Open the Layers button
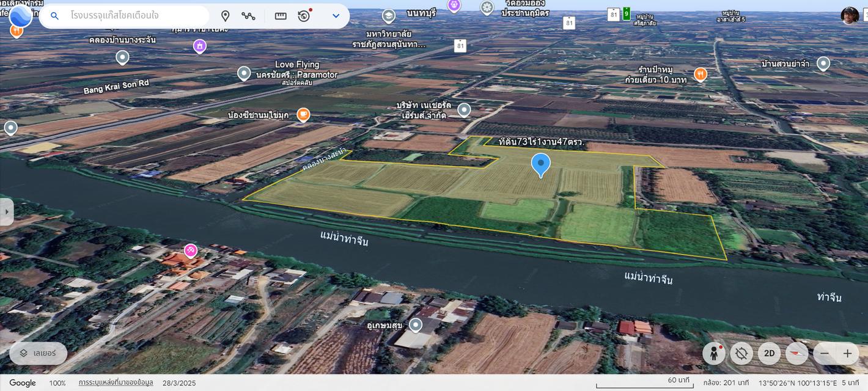The image size is (868, 391). coord(38,353)
